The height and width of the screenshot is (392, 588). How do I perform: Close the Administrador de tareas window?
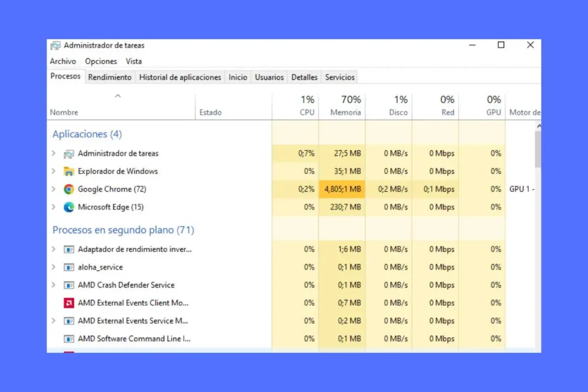pyautogui.click(x=530, y=45)
